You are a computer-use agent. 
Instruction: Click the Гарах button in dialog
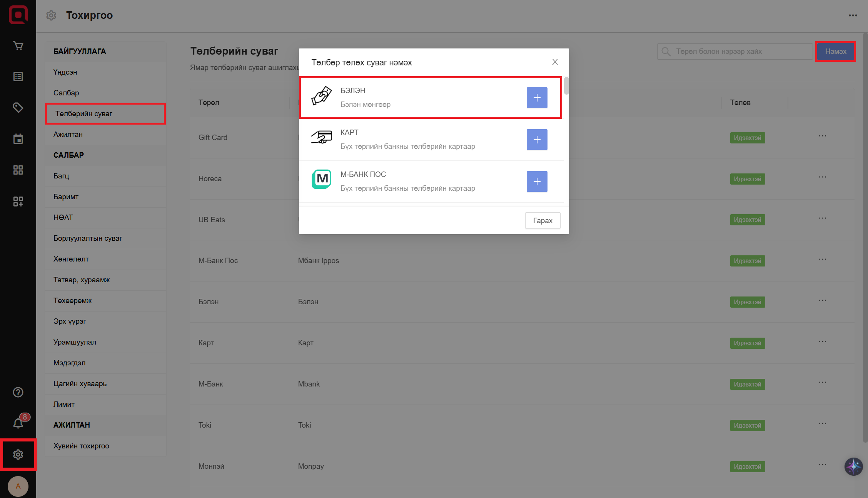coord(542,220)
